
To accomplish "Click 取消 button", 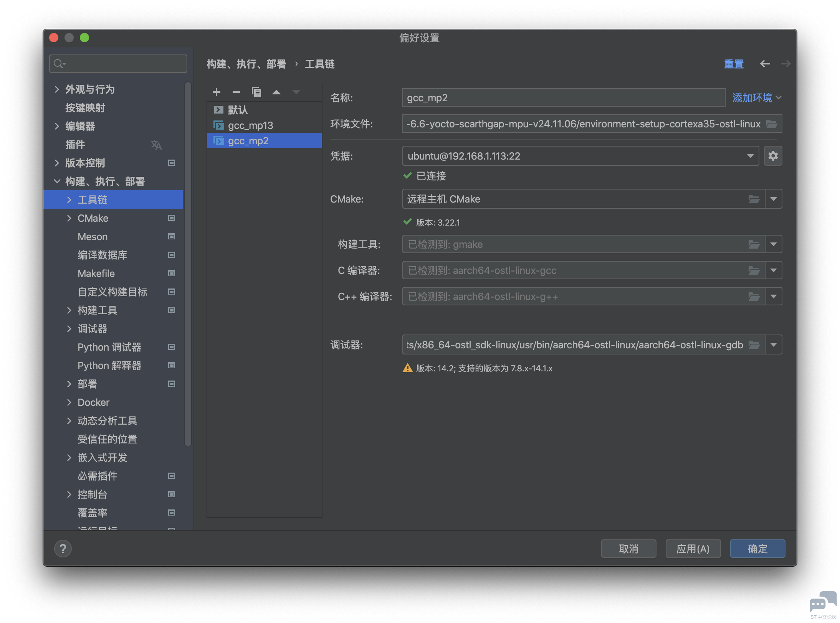I will (628, 549).
